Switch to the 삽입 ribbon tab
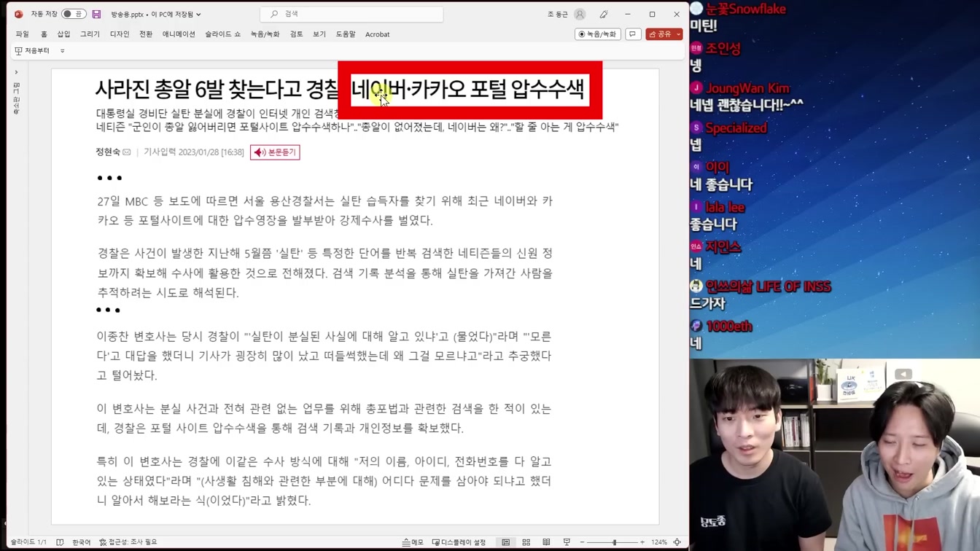This screenshot has width=980, height=551. (x=64, y=34)
